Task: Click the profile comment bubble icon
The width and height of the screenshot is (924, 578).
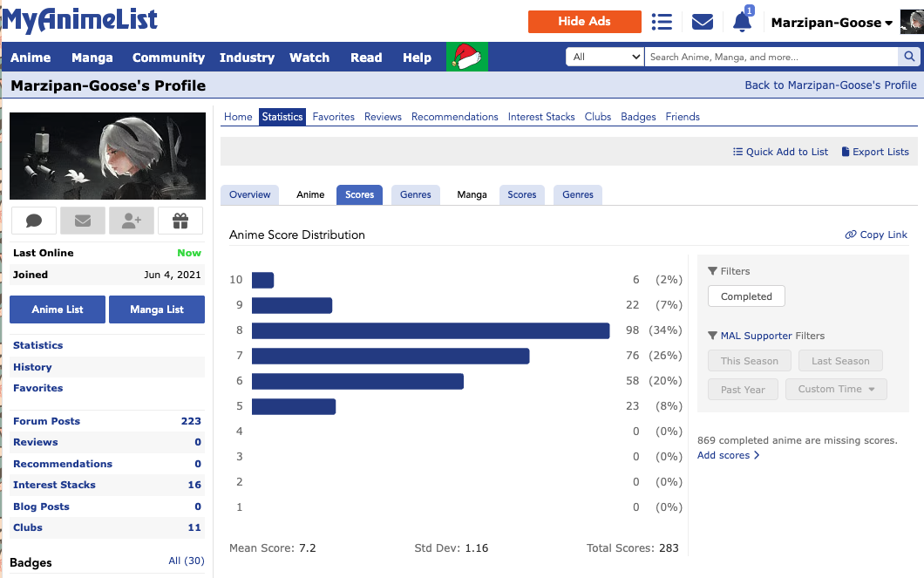Action: [x=34, y=221]
